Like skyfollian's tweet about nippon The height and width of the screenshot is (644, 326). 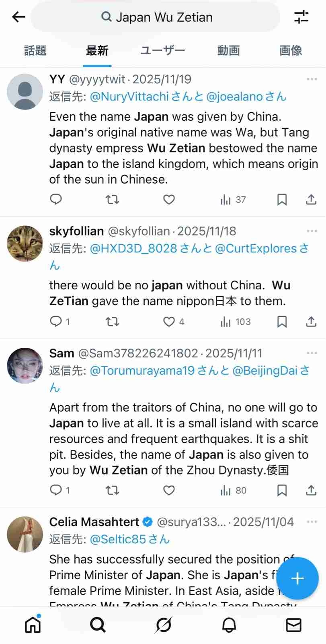(169, 322)
